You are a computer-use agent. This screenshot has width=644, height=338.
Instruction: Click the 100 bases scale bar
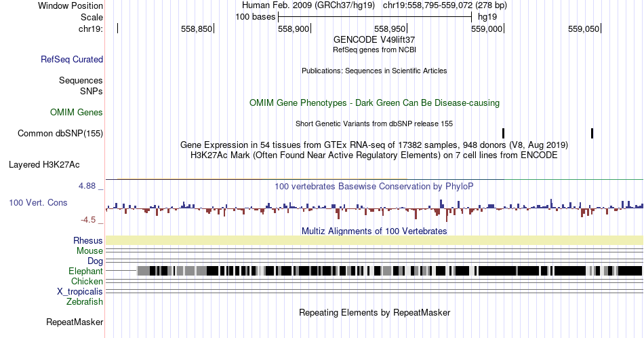(x=375, y=17)
